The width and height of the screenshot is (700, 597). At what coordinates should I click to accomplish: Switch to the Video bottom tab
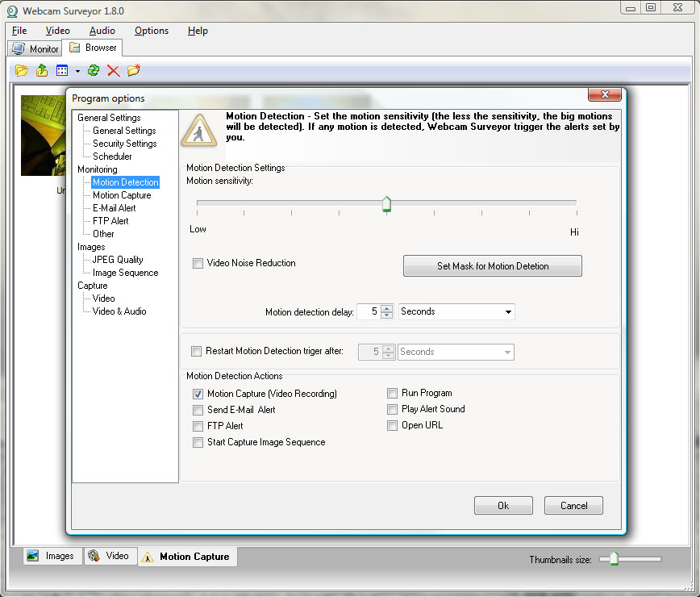click(x=110, y=556)
